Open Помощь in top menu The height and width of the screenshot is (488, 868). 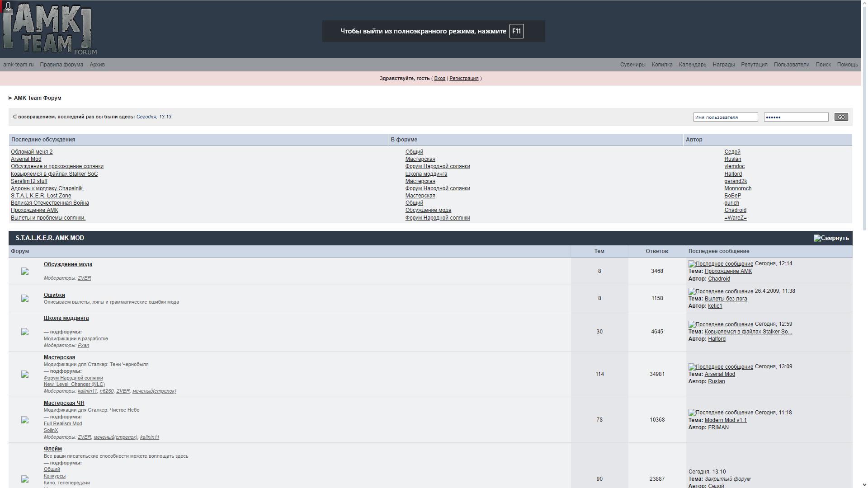click(847, 65)
